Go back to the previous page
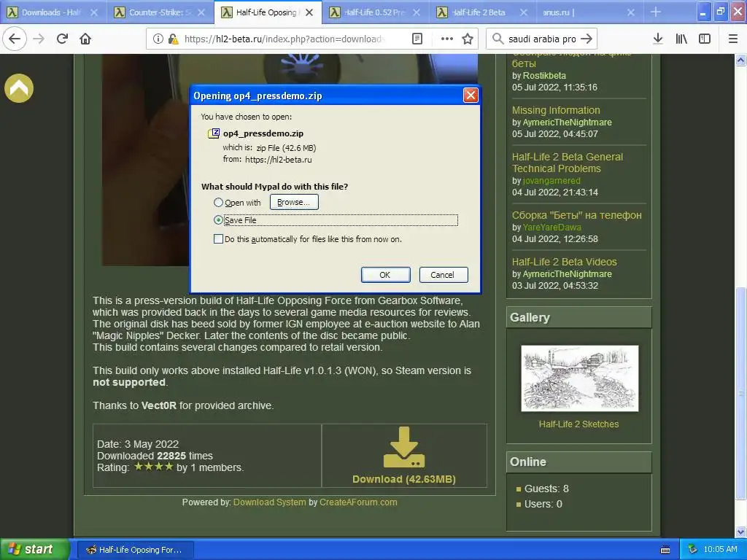 click(x=15, y=39)
